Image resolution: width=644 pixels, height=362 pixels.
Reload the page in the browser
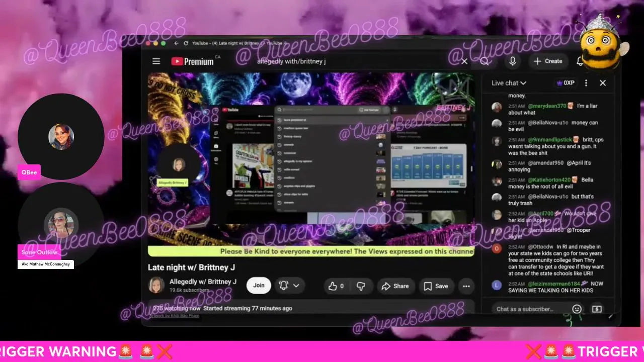click(186, 43)
